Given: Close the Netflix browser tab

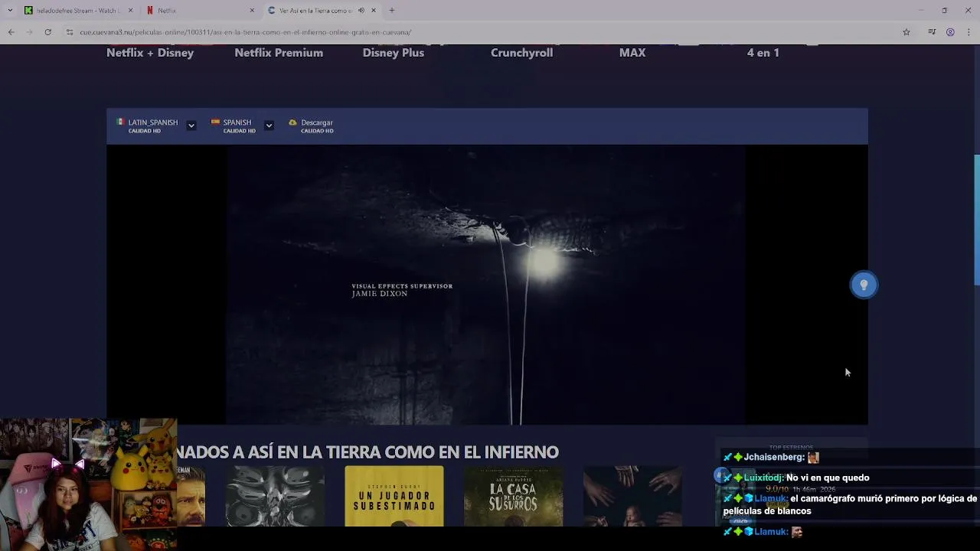Looking at the screenshot, I should point(252,10).
